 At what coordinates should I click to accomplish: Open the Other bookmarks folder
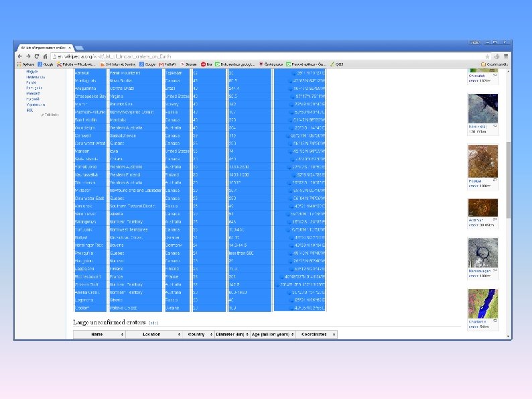(x=494, y=64)
